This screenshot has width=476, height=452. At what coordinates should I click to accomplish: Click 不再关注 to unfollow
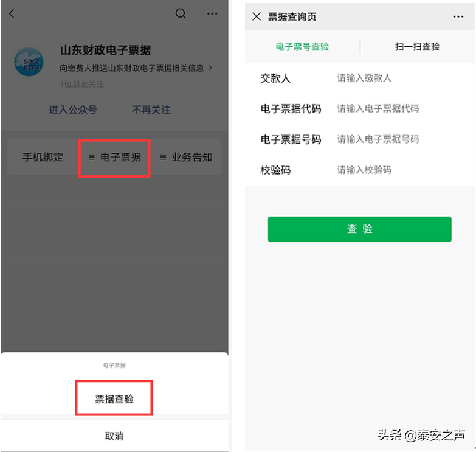(151, 110)
